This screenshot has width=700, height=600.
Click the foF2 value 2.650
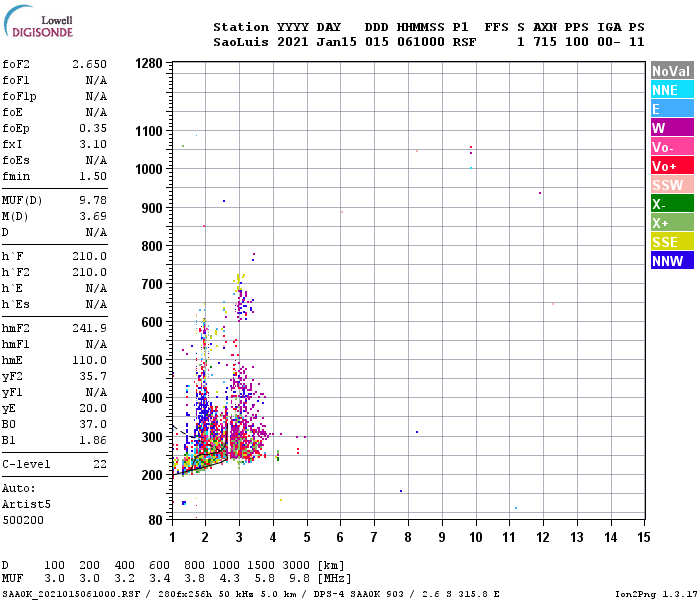90,64
